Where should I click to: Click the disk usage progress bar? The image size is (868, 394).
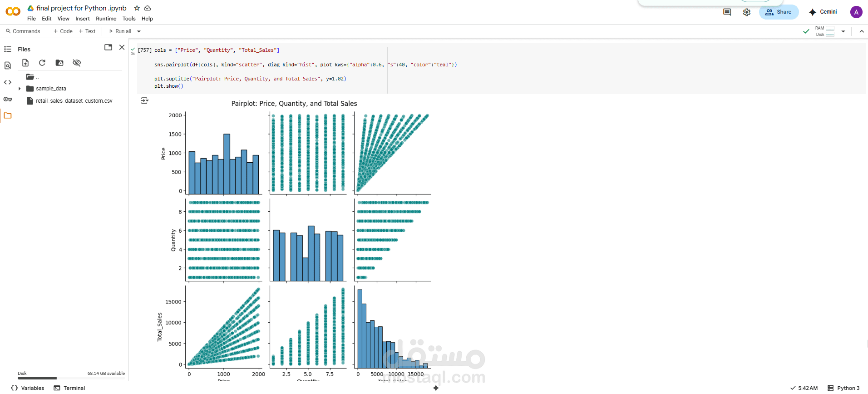(x=71, y=378)
